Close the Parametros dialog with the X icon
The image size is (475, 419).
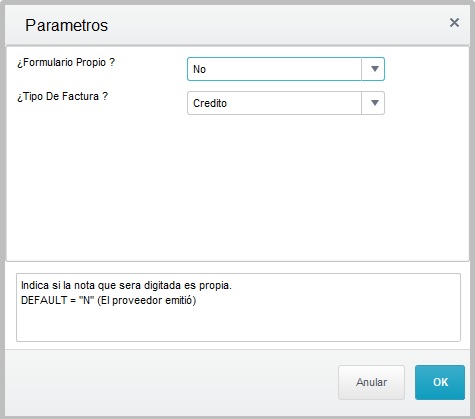tap(454, 23)
